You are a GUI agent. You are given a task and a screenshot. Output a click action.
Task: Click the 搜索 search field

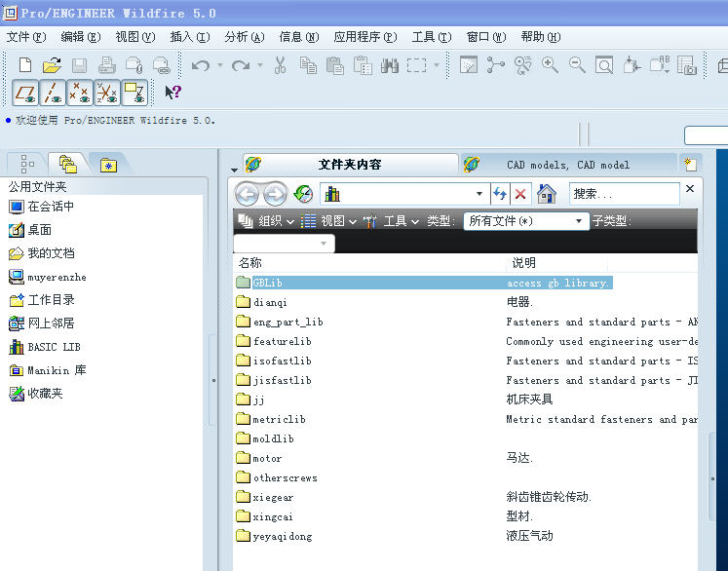click(x=625, y=194)
